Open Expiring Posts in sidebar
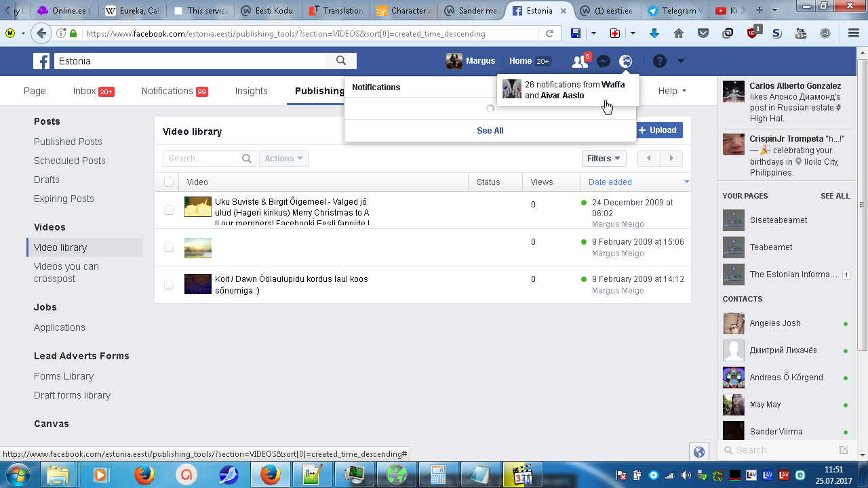This screenshot has width=868, height=488. 64,199
